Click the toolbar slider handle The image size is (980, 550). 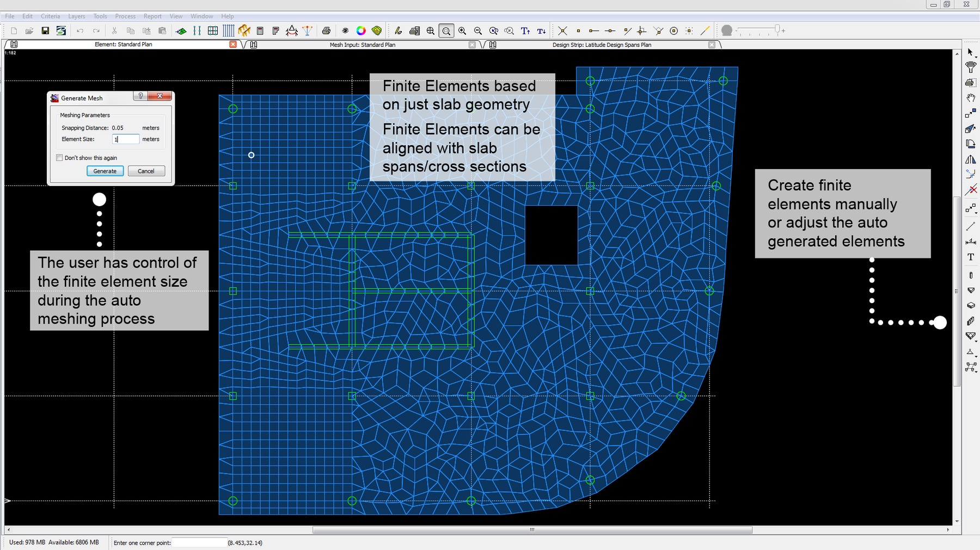777,29
